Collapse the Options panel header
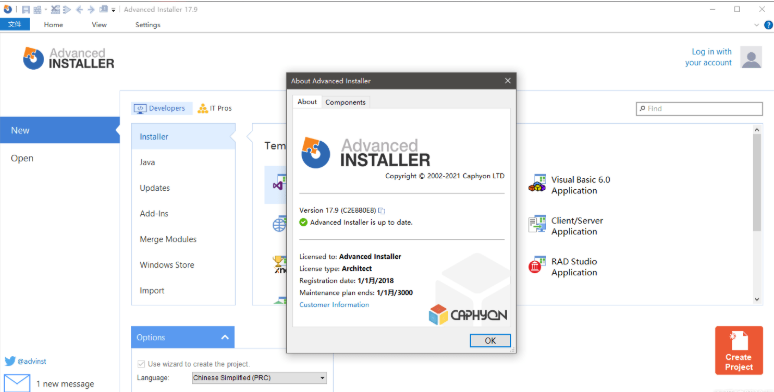The width and height of the screenshot is (774, 392). [183, 337]
